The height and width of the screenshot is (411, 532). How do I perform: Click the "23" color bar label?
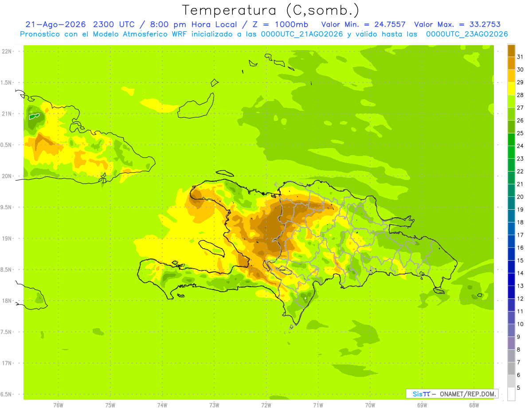point(520,159)
